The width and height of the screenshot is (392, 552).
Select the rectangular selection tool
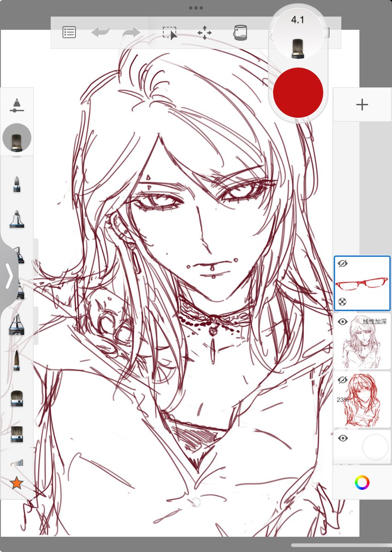[170, 33]
